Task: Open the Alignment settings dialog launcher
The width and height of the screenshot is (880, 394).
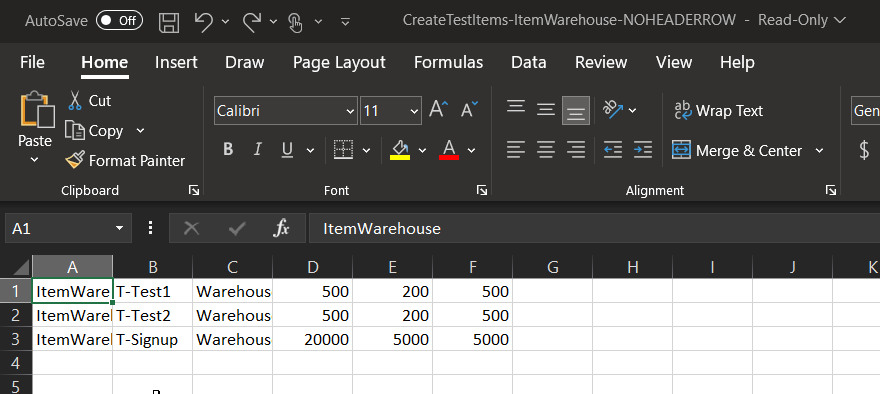Action: (x=831, y=191)
